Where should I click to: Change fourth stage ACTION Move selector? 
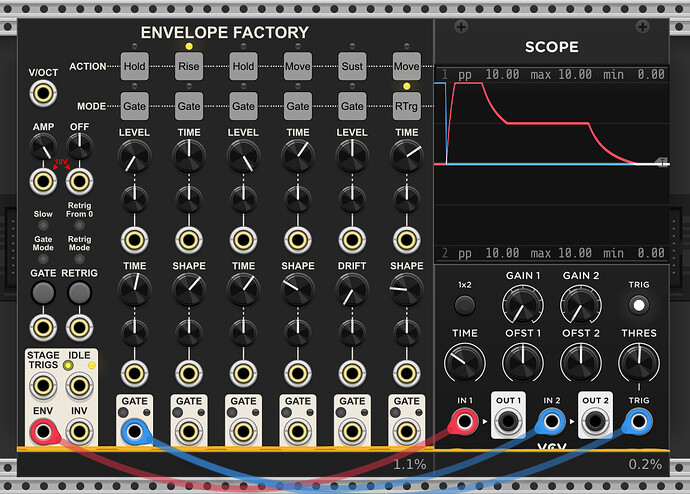tap(297, 66)
